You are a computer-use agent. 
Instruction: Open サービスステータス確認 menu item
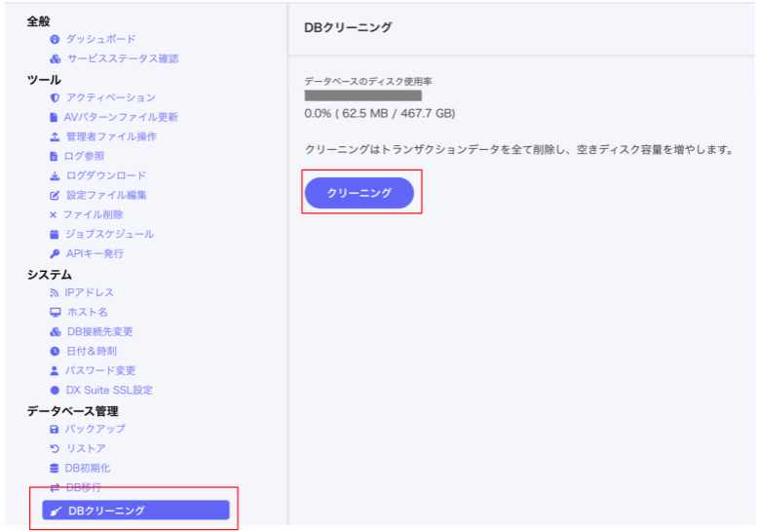pyautogui.click(x=122, y=58)
